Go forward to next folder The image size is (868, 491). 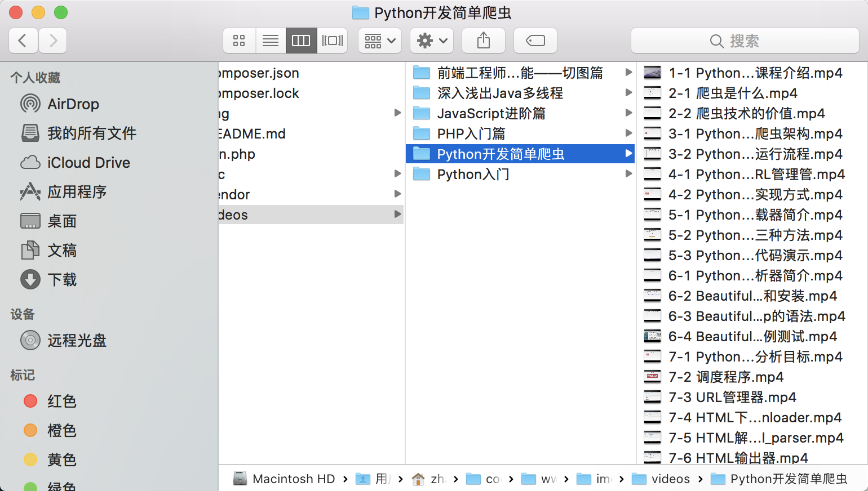(53, 41)
